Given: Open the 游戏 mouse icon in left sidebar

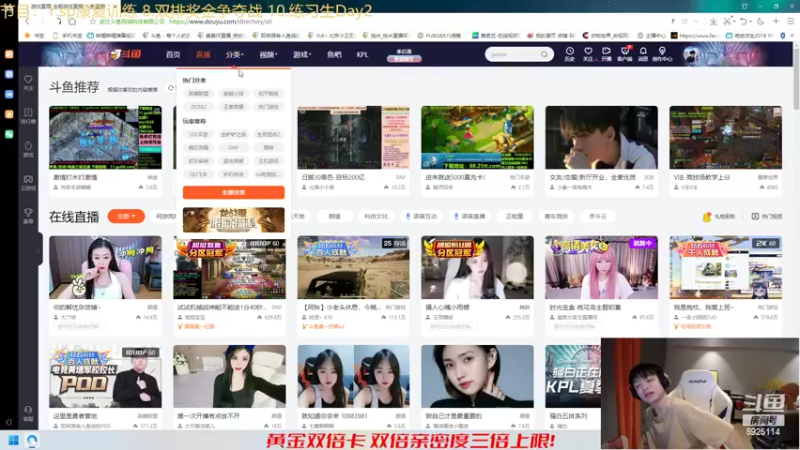Looking at the screenshot, I should coord(28,149).
